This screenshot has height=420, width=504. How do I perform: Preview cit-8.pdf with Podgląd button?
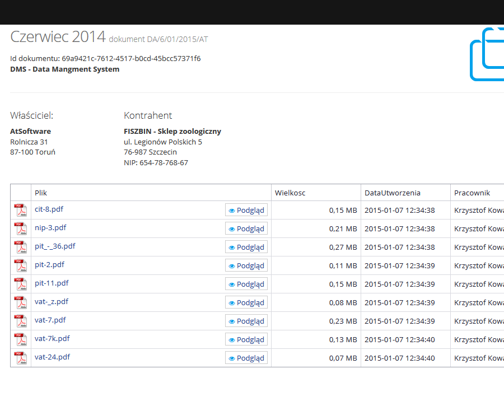tap(246, 210)
